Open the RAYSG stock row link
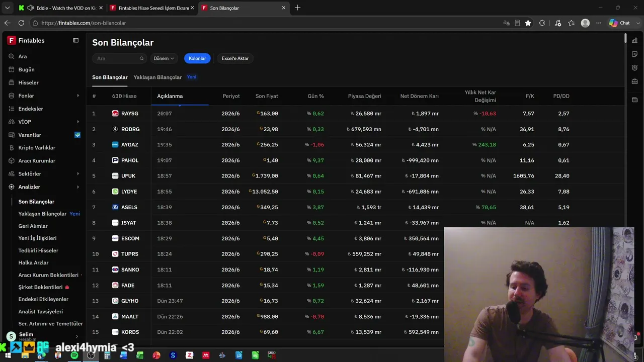The width and height of the screenshot is (644, 362). tap(130, 114)
